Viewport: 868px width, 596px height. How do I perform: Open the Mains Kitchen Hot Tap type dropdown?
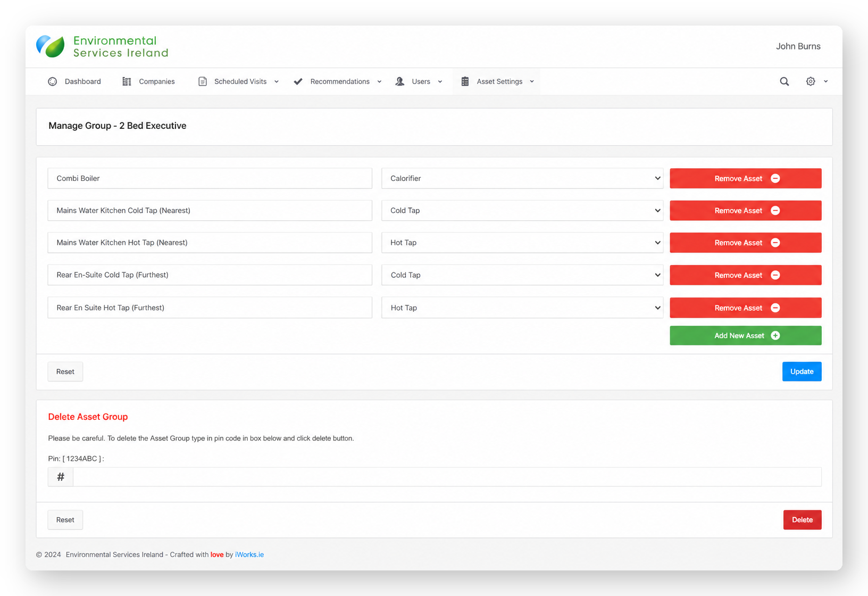click(x=522, y=243)
